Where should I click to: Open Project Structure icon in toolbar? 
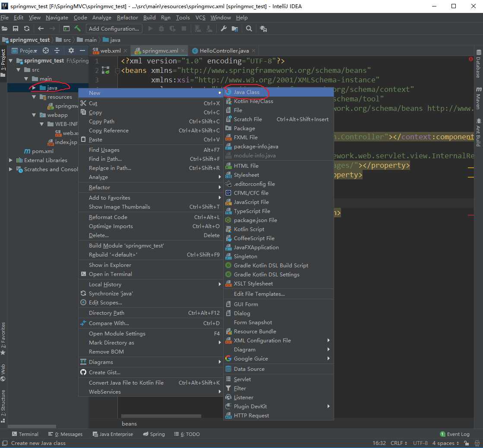235,28
